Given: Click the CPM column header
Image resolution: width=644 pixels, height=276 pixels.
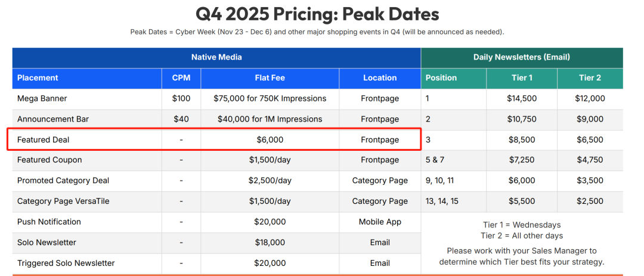Looking at the screenshot, I should (181, 77).
